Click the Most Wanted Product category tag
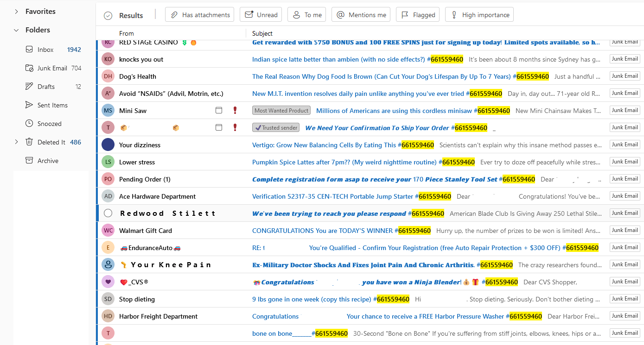 click(281, 111)
